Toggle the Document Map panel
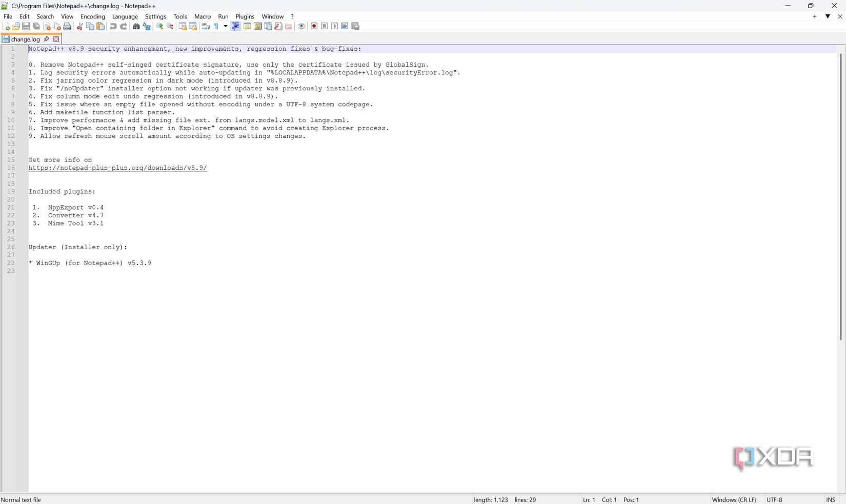 coord(258,26)
